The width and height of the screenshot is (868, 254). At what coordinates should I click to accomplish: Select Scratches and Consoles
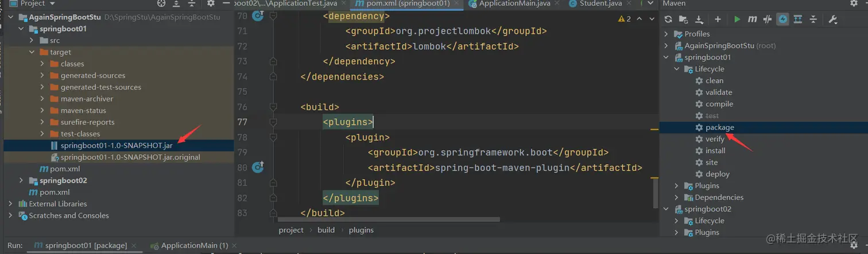[69, 216]
